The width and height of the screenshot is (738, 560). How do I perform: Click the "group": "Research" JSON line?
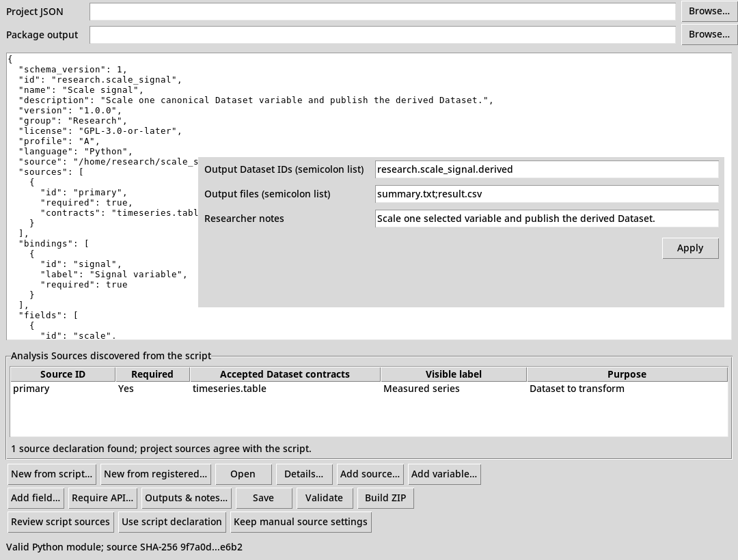(x=73, y=121)
